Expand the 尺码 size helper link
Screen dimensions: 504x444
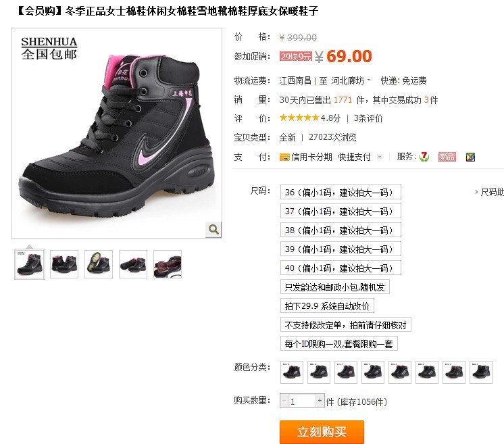pos(490,192)
